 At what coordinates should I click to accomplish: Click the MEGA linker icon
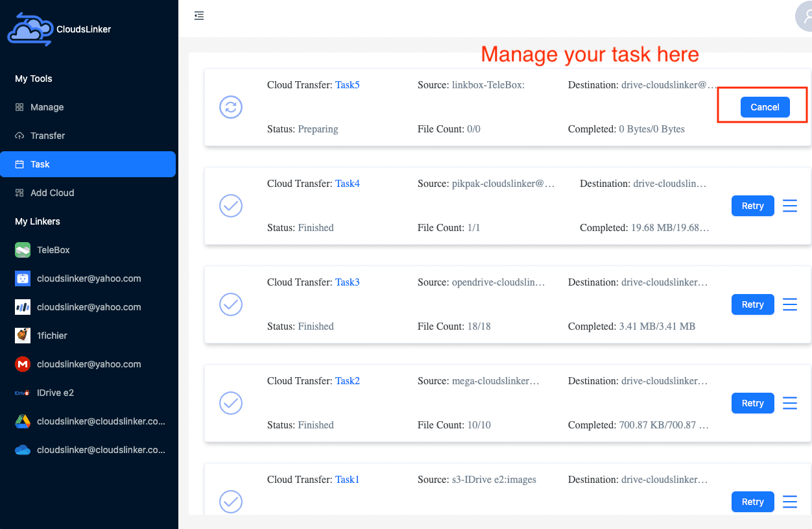[23, 364]
